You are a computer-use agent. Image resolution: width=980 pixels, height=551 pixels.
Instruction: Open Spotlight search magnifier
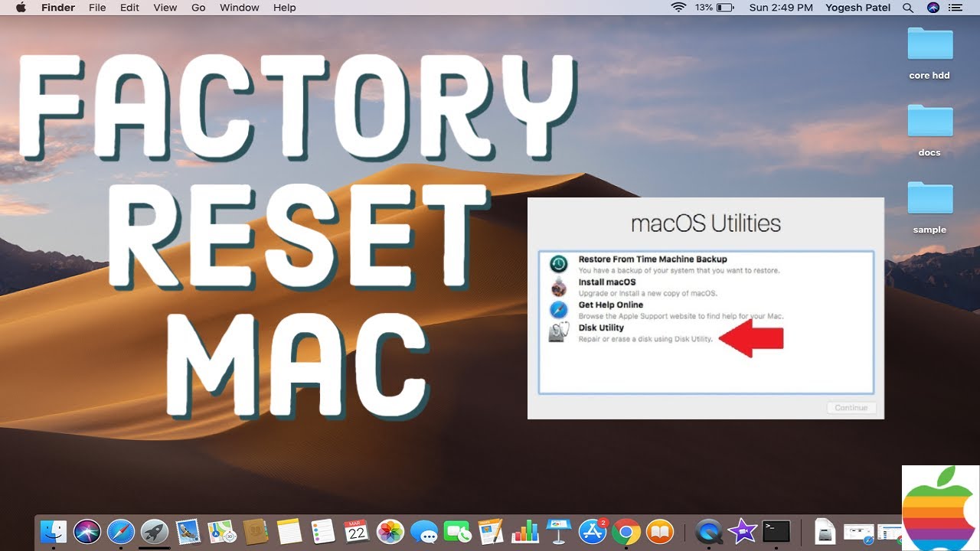click(908, 8)
